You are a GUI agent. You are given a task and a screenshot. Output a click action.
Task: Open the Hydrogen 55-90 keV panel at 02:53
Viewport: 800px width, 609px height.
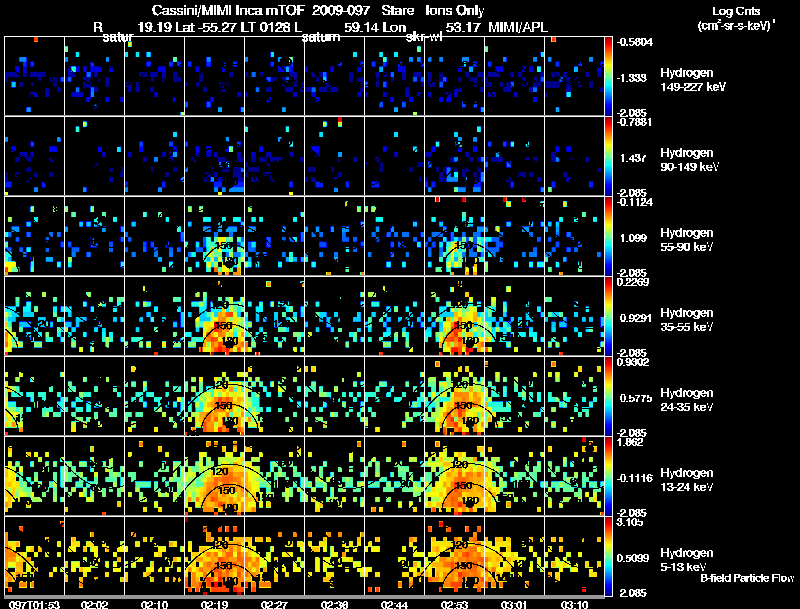pos(454,236)
